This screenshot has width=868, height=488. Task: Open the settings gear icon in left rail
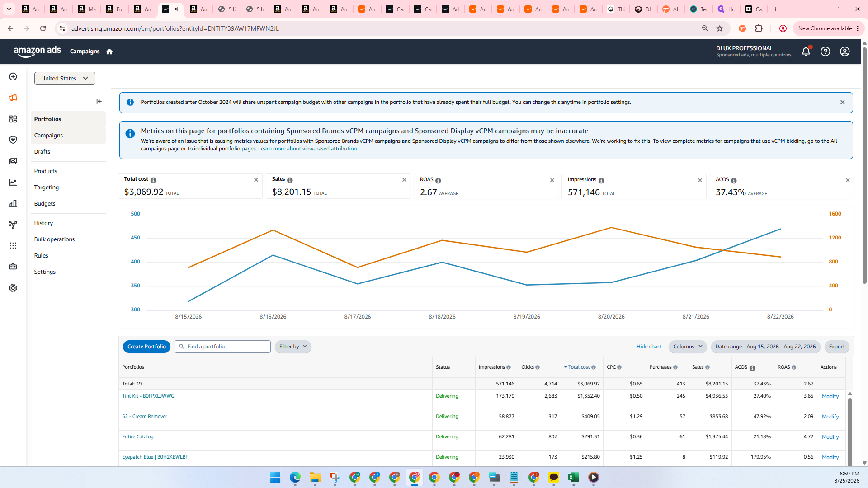(13, 288)
